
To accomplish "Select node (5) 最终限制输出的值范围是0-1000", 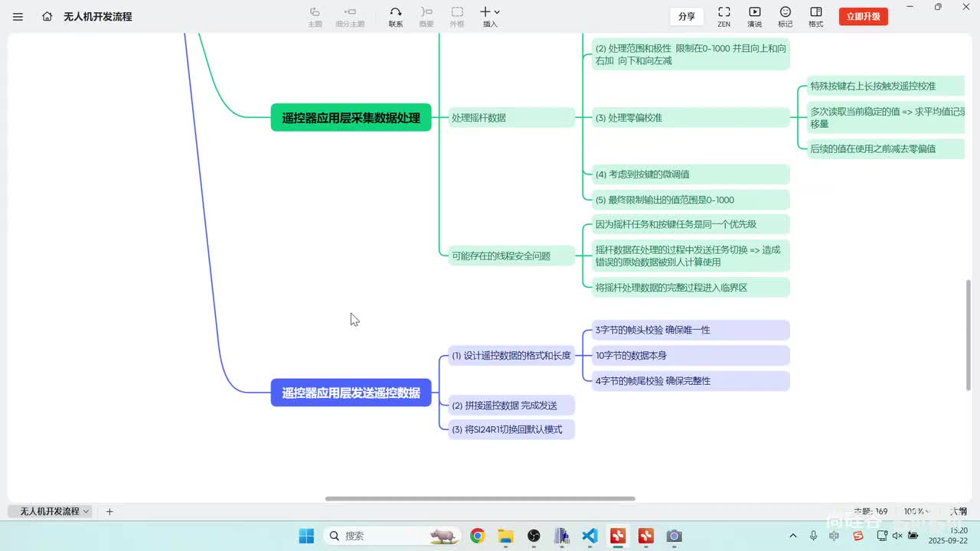I will [691, 200].
